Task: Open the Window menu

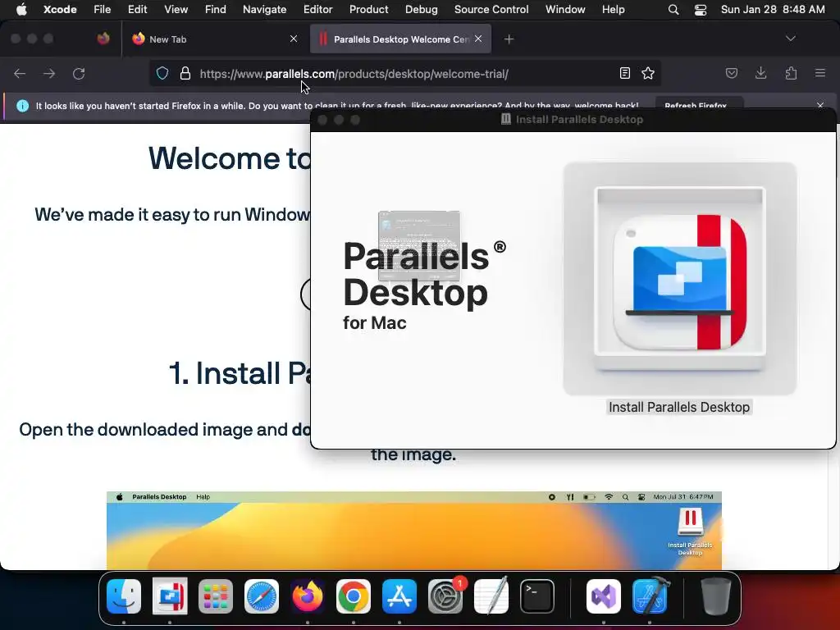Action: 565,10
